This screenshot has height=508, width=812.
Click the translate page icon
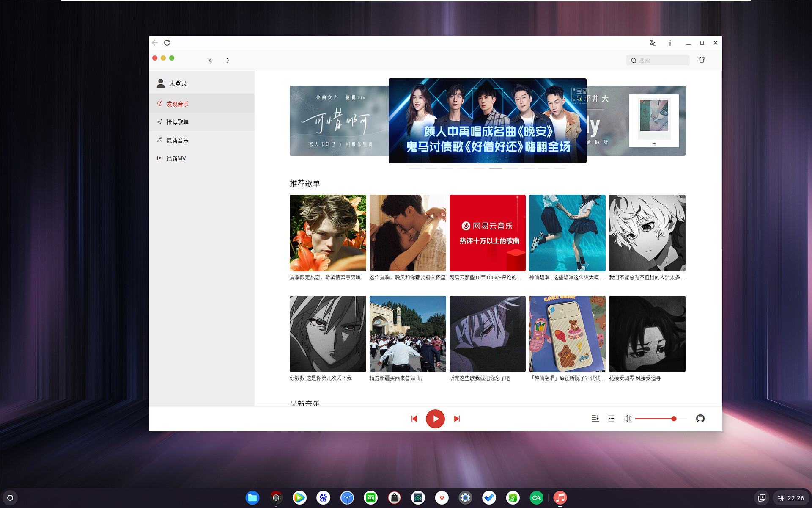(653, 43)
